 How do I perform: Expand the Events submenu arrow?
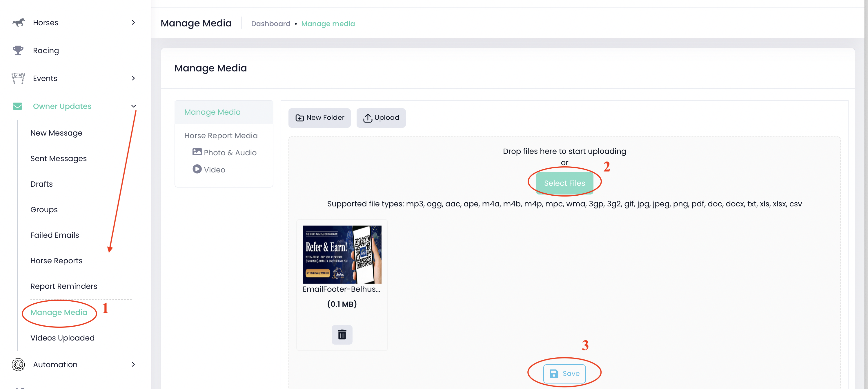point(133,78)
